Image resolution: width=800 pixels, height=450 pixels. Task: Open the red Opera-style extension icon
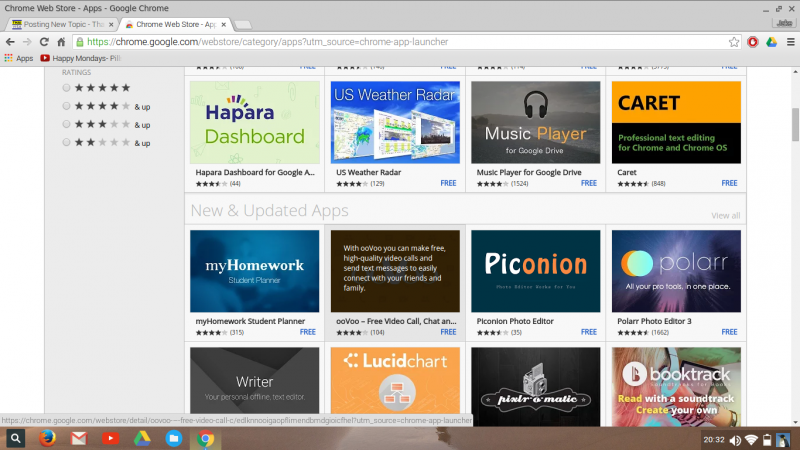tap(753, 42)
